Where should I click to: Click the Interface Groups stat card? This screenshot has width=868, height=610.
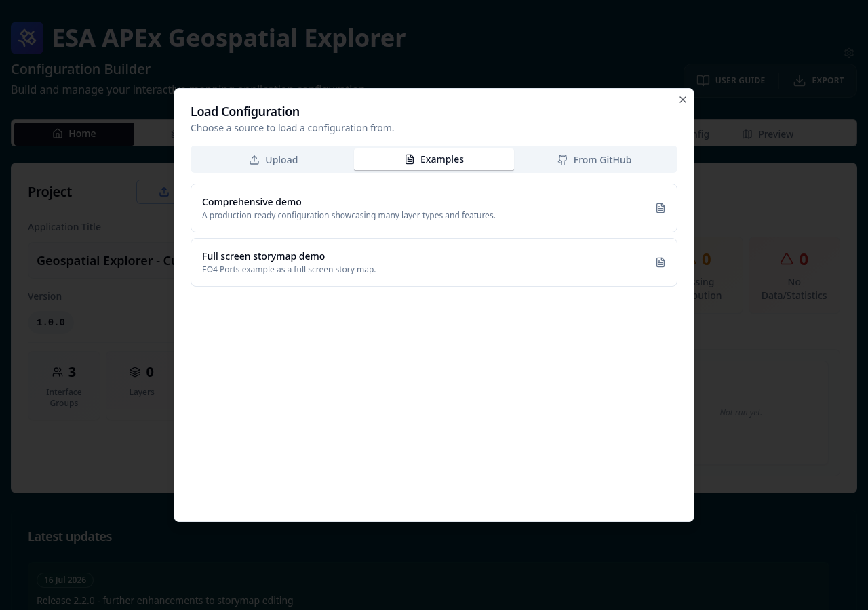pos(64,384)
